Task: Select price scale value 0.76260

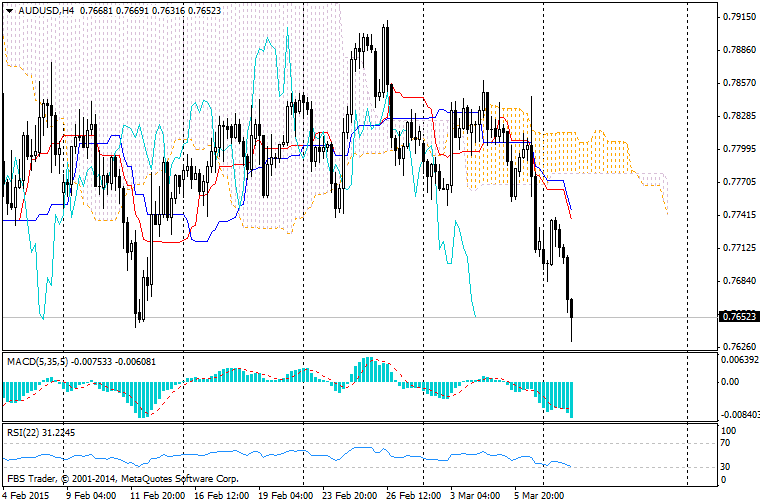Action: (739, 346)
